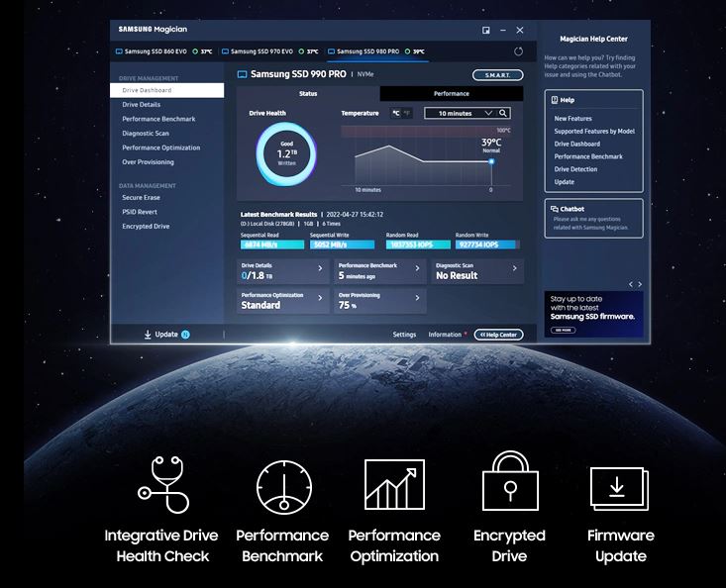726x588 pixels.
Task: Click the Help Center collapse button
Action: [498, 335]
